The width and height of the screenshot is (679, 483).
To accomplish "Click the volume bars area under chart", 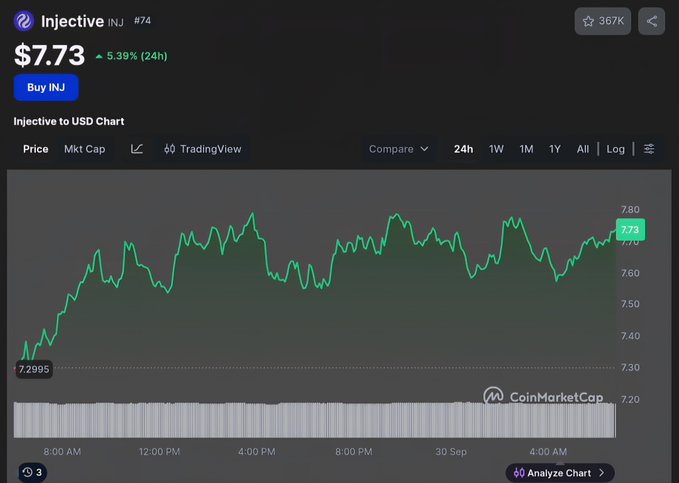I will point(314,420).
